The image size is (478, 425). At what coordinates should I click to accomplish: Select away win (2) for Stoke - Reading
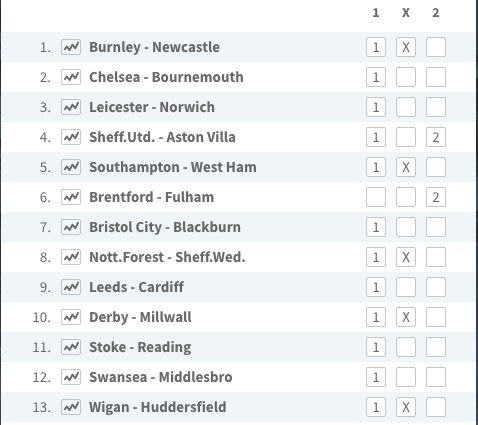click(436, 347)
